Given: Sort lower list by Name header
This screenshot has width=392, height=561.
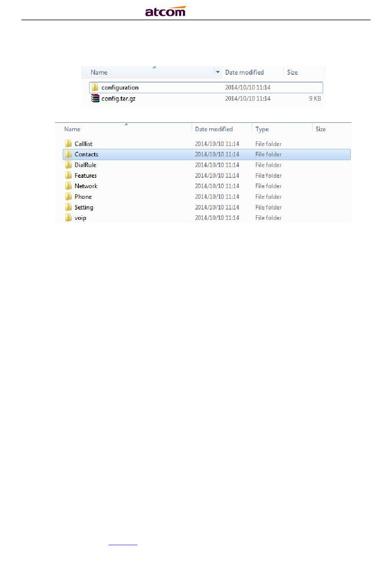Looking at the screenshot, I should click(72, 129).
